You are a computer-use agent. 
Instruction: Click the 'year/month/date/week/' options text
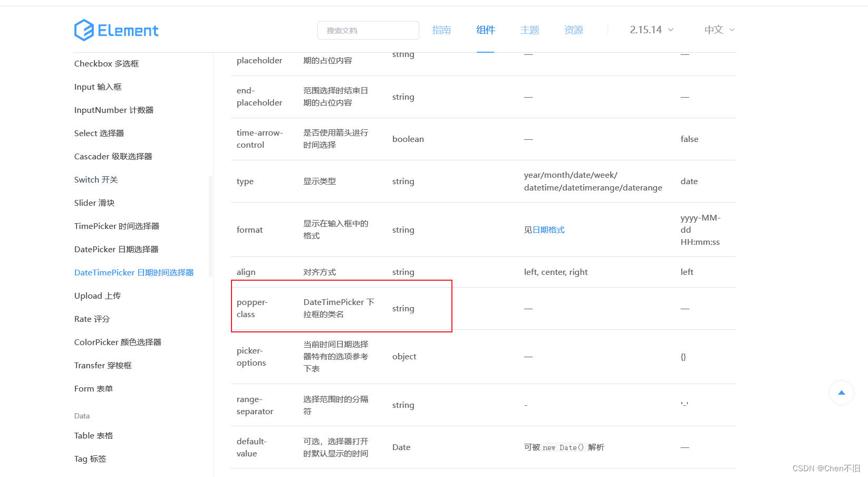(571, 175)
